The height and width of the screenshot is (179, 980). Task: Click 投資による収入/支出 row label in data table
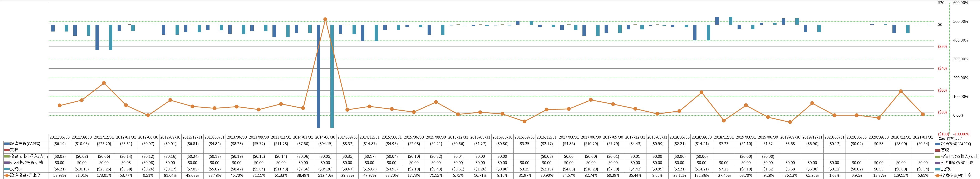click(x=29, y=156)
